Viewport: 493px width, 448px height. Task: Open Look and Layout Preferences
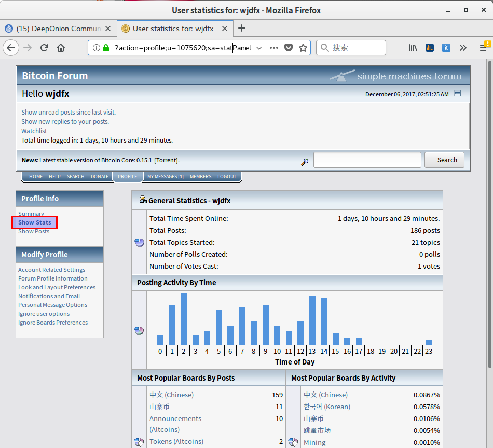coord(57,287)
